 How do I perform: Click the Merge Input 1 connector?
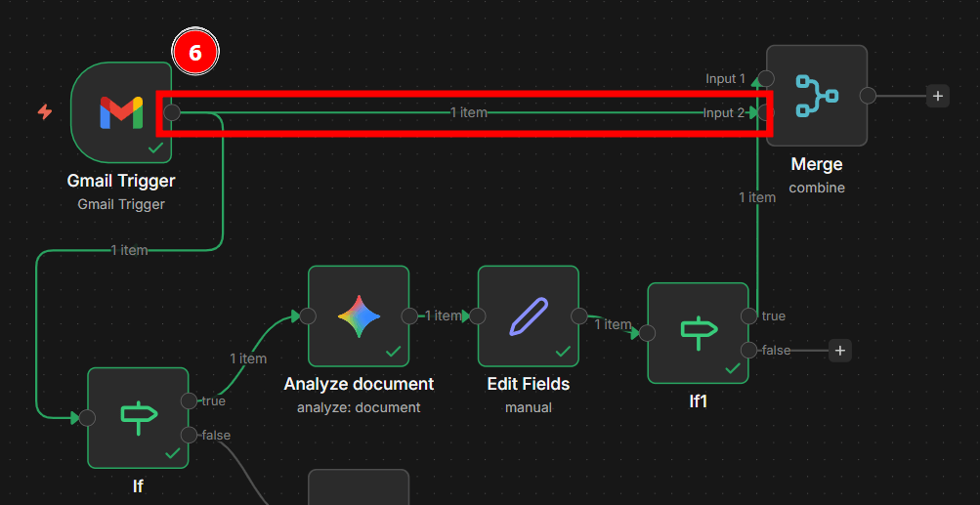click(766, 79)
